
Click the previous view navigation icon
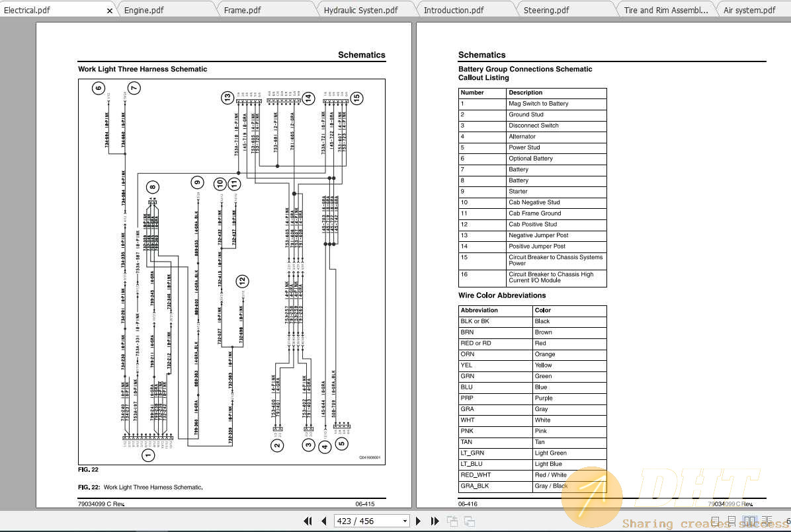[452, 521]
